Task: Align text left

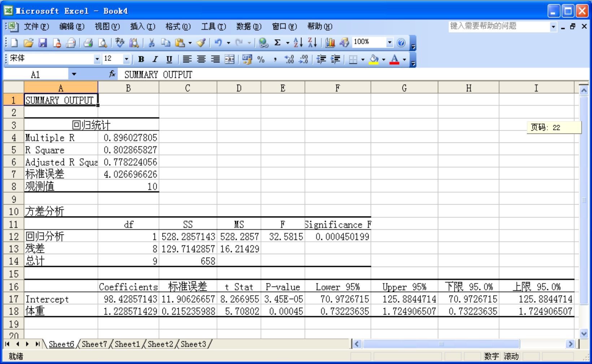Action: pos(187,59)
